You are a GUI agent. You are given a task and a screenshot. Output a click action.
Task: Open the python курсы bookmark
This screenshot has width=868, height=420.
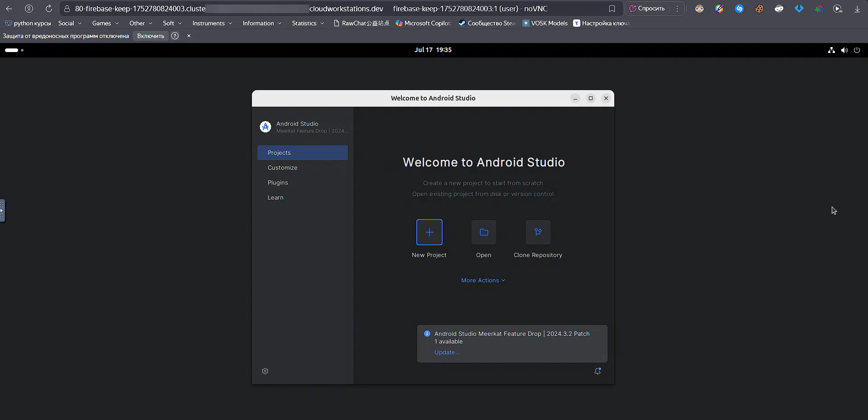pyautogui.click(x=28, y=23)
